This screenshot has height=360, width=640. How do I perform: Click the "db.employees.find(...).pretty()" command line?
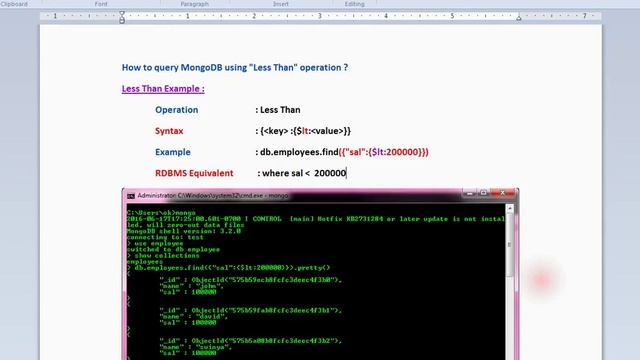tap(229, 268)
